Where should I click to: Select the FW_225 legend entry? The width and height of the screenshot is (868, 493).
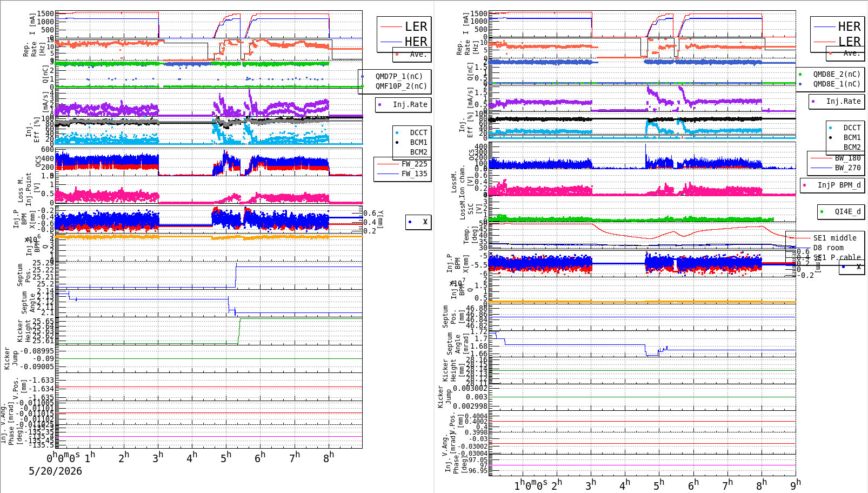415,164
